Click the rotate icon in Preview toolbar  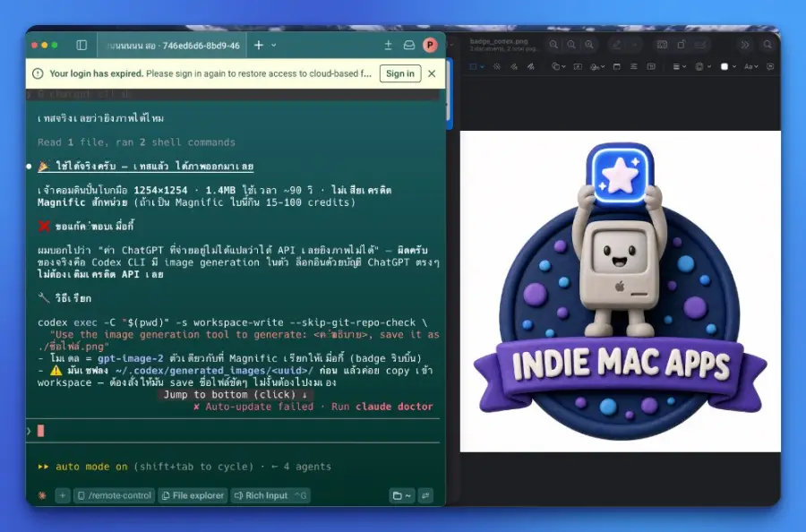[682, 45]
